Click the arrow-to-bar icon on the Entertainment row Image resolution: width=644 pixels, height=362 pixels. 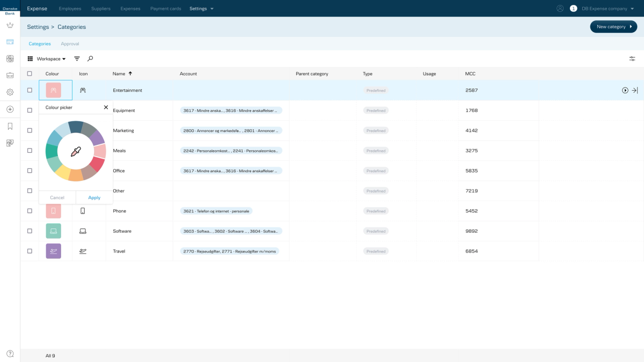pos(635,91)
